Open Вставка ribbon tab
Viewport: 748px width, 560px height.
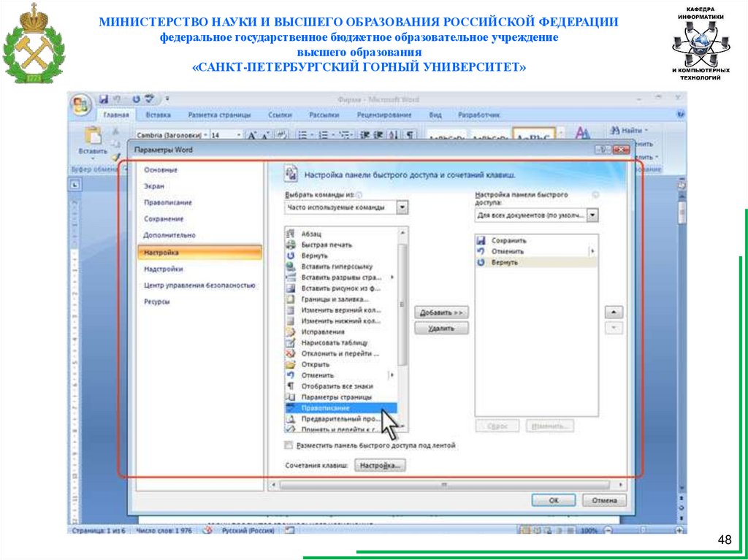(159, 115)
